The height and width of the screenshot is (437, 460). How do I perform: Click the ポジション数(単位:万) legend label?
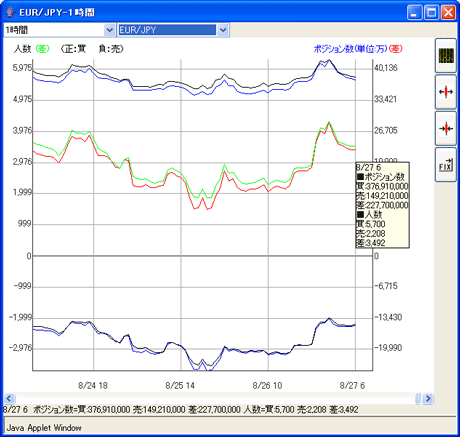[350, 49]
